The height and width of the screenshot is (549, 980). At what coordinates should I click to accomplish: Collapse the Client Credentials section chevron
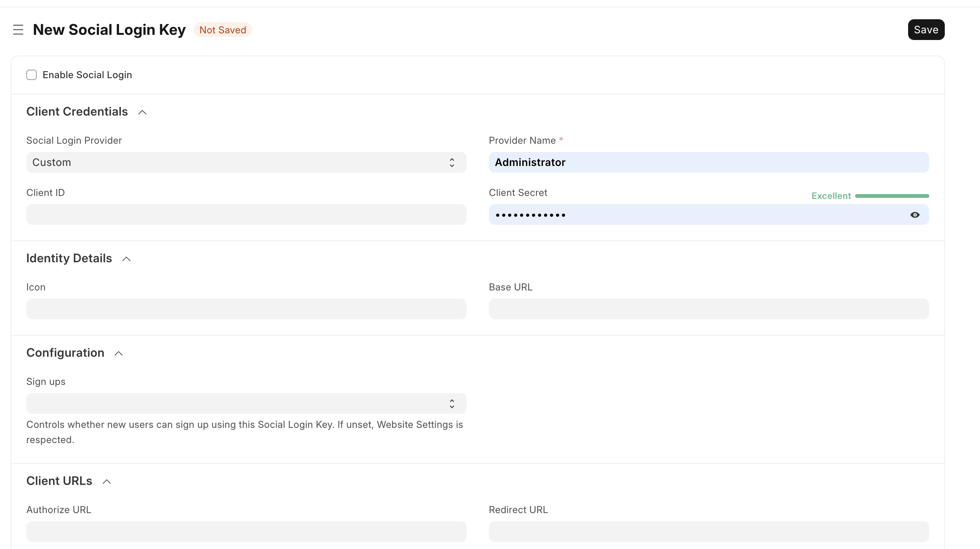coord(142,112)
